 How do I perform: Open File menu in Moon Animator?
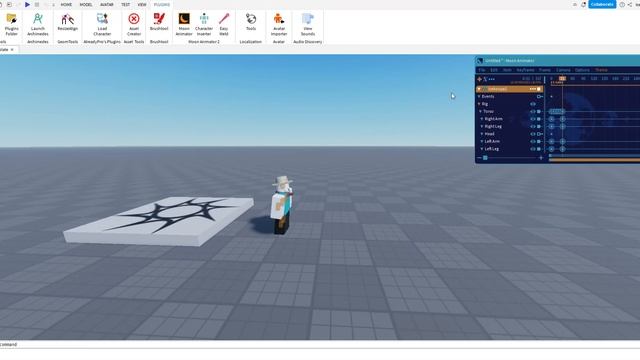pos(482,70)
